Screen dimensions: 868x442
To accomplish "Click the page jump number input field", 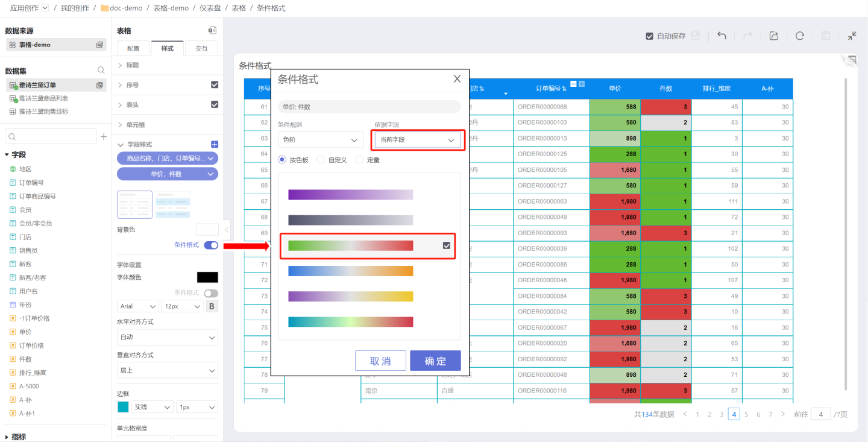I will [x=820, y=414].
